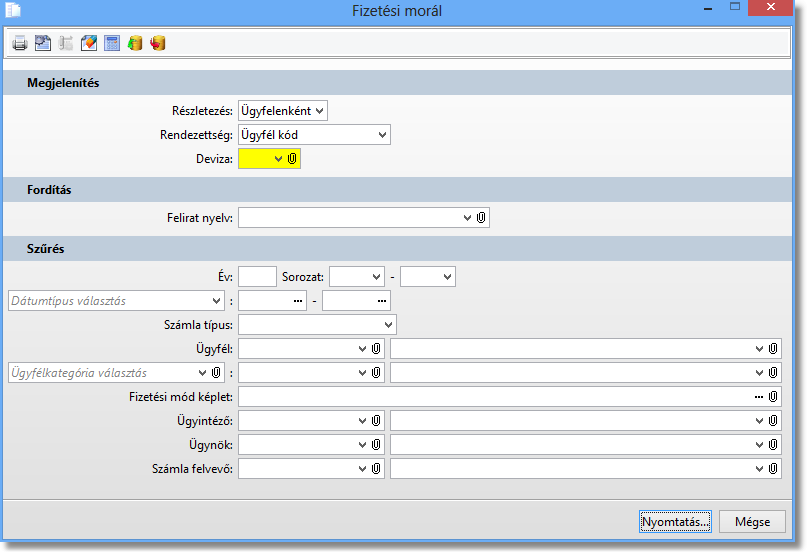Click the database icon with red arrow
This screenshot has width=807, height=554.
click(158, 43)
